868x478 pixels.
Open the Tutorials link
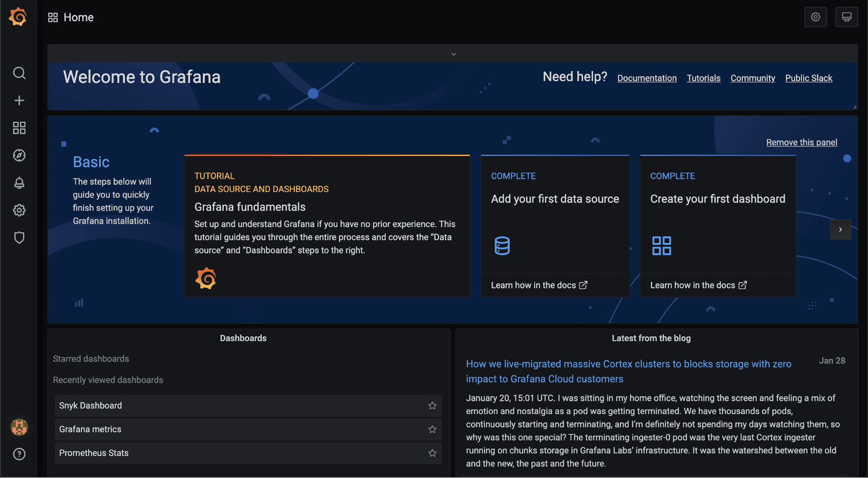(x=703, y=78)
